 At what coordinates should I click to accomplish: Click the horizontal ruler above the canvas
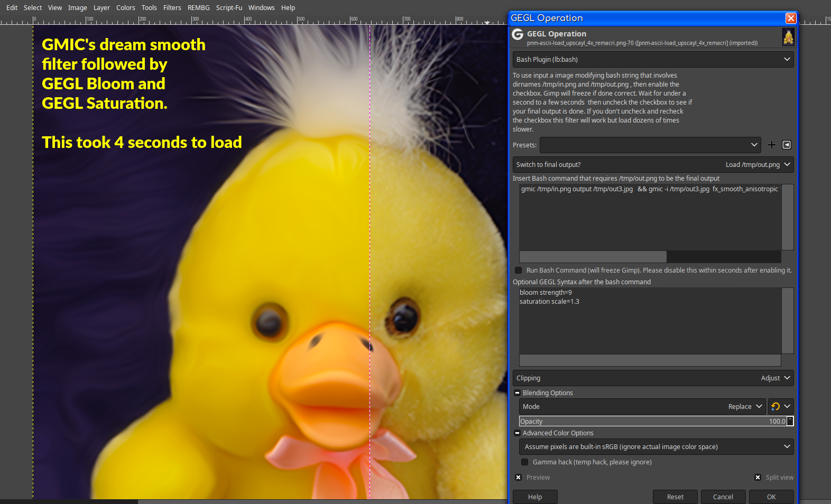pos(254,20)
